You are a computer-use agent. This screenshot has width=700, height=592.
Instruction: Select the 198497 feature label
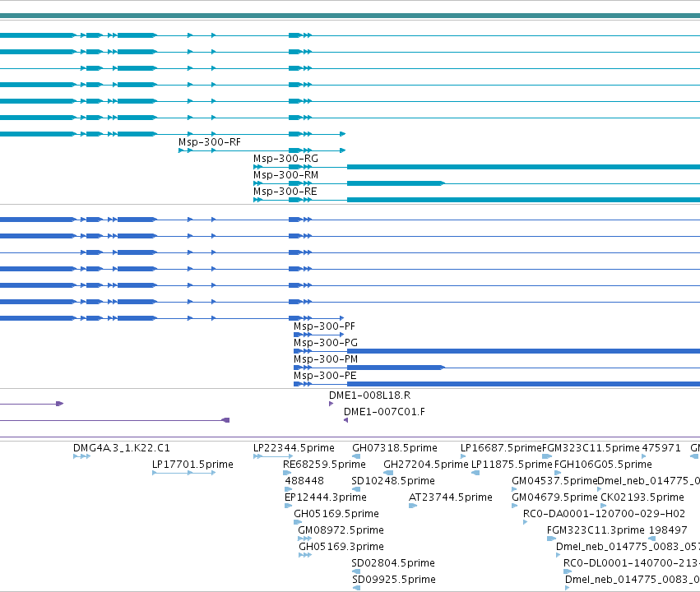click(668, 531)
